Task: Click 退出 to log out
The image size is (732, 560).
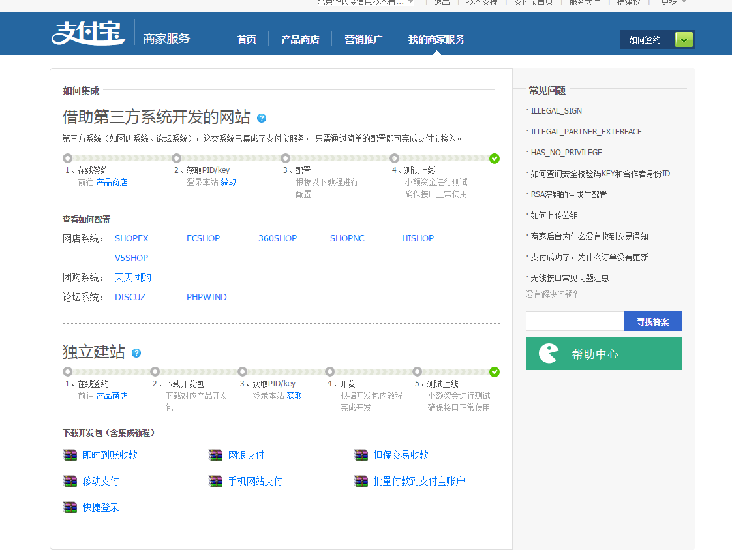Action: tap(442, 3)
